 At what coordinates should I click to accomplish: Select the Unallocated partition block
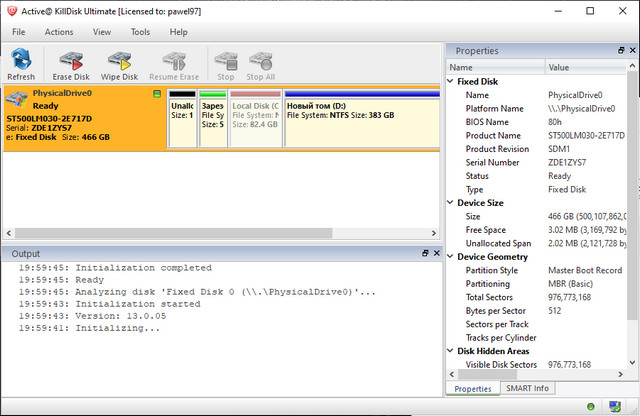pyautogui.click(x=182, y=118)
